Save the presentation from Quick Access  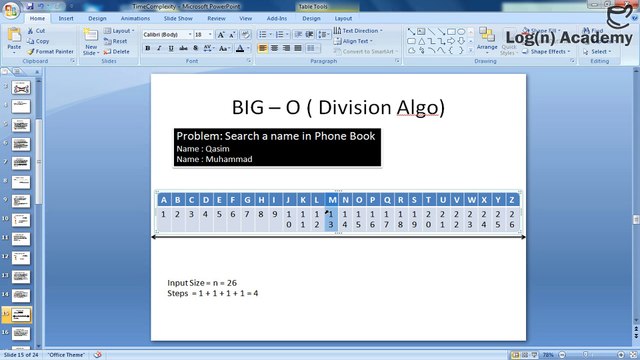coord(30,6)
